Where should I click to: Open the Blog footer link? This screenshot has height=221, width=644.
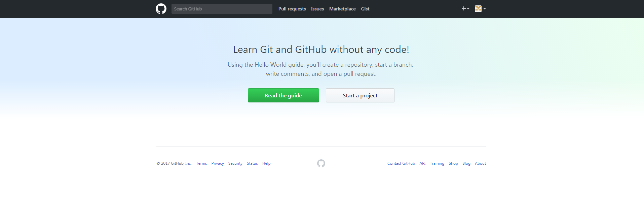click(466, 163)
